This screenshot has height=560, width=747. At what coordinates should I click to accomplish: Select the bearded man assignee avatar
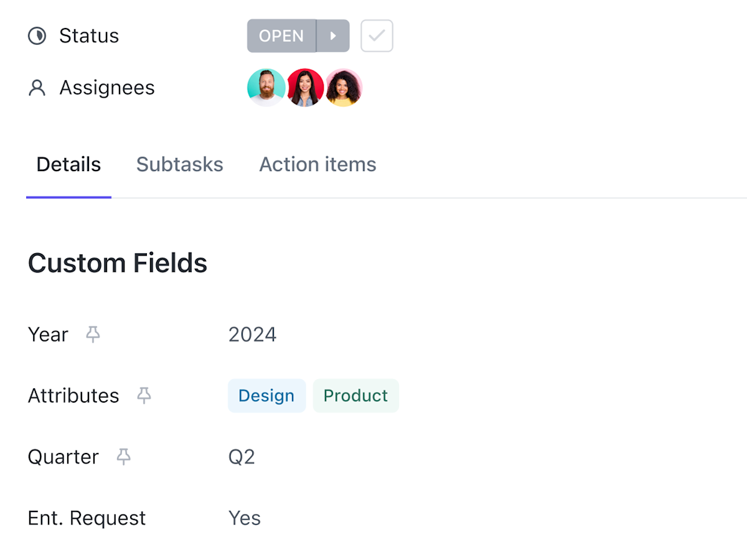pyautogui.click(x=266, y=88)
